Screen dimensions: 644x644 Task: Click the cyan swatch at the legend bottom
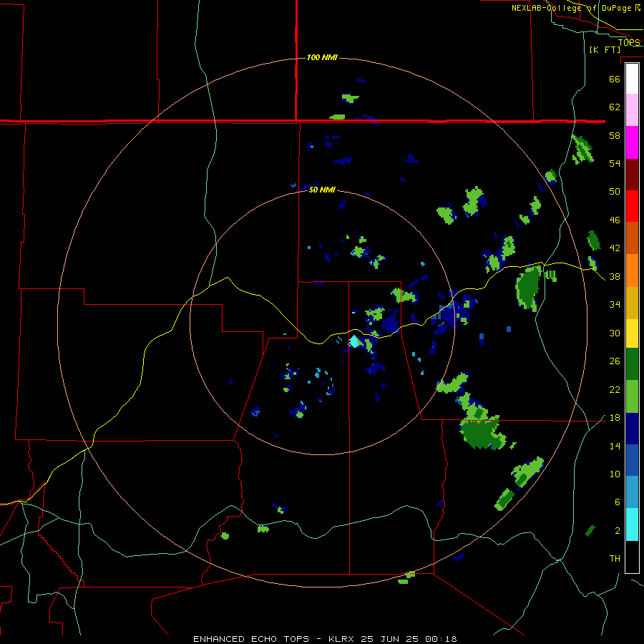(632, 525)
